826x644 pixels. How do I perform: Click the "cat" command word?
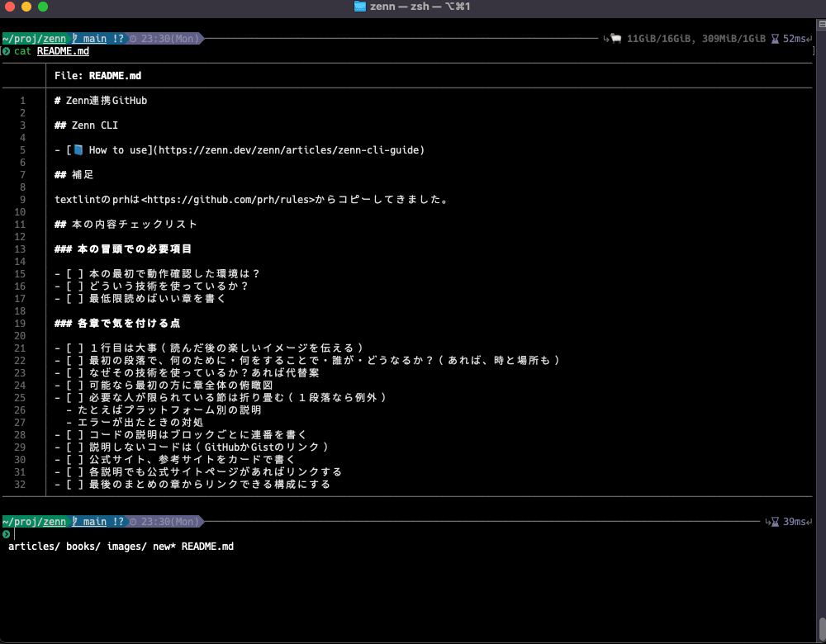(22, 51)
